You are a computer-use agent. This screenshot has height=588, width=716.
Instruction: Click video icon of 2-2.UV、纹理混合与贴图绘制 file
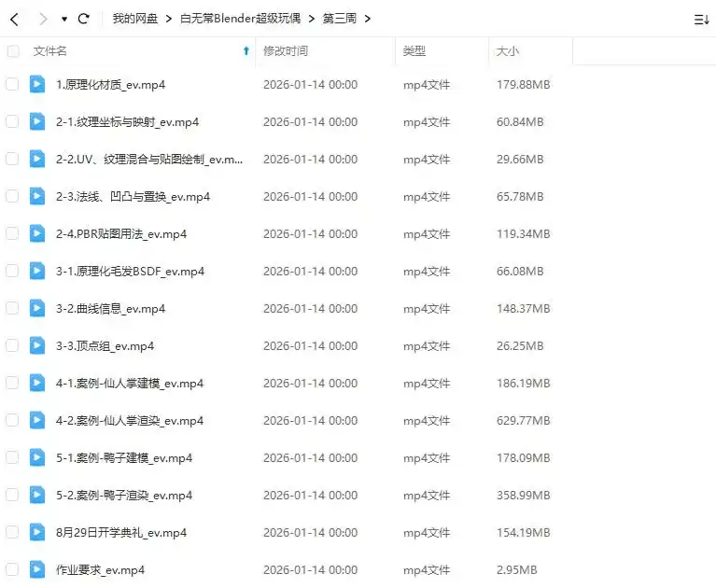pos(37,159)
